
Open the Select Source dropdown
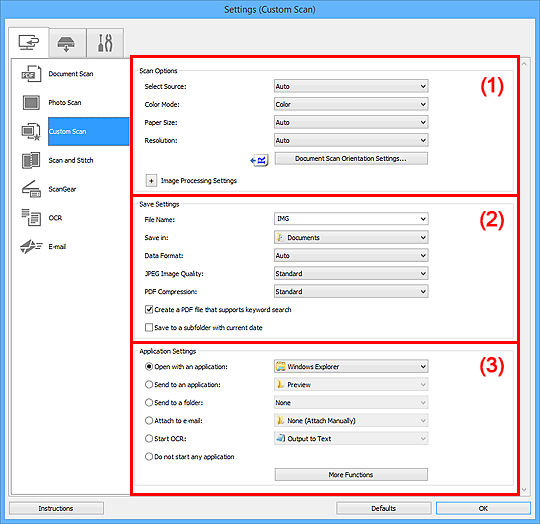pyautogui.click(x=351, y=86)
